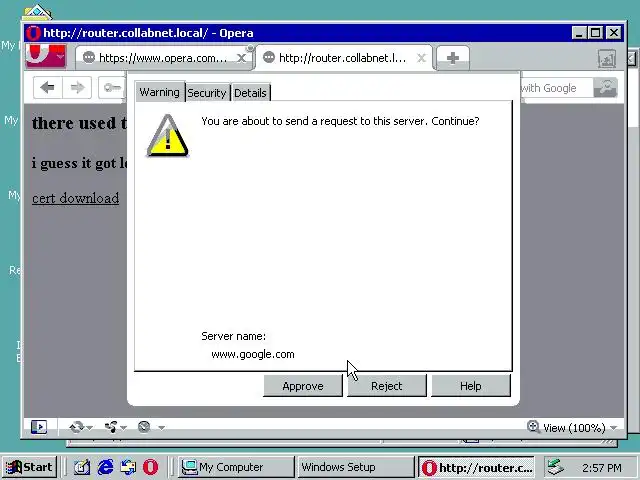Click the yellow warning triangle icon
The image size is (640, 480).
pyautogui.click(x=167, y=136)
